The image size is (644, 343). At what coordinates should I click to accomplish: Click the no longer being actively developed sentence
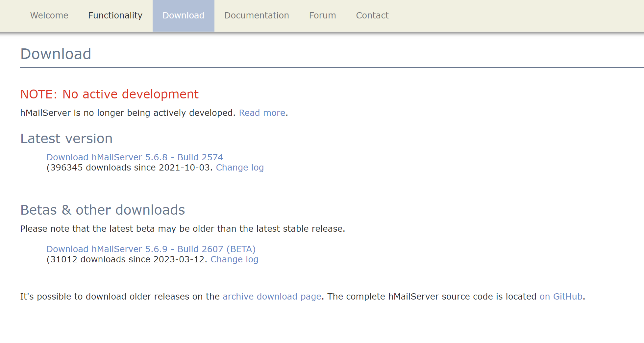[x=128, y=113]
